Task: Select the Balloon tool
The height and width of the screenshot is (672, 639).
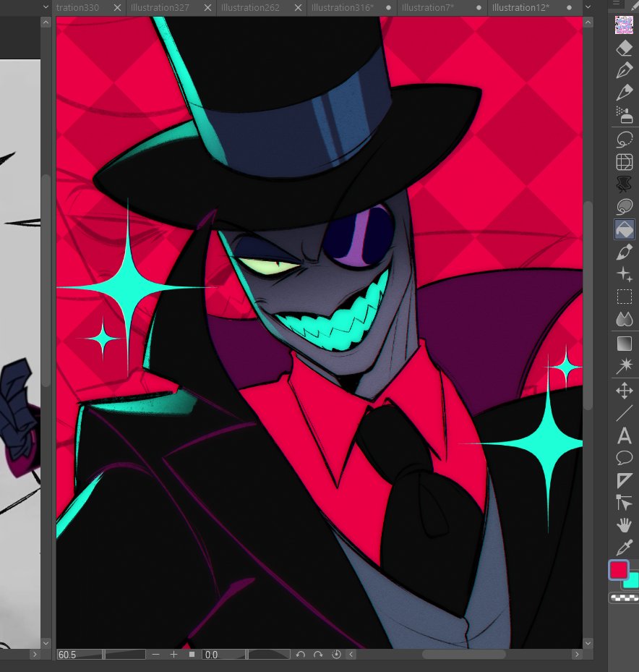Action: click(x=624, y=458)
